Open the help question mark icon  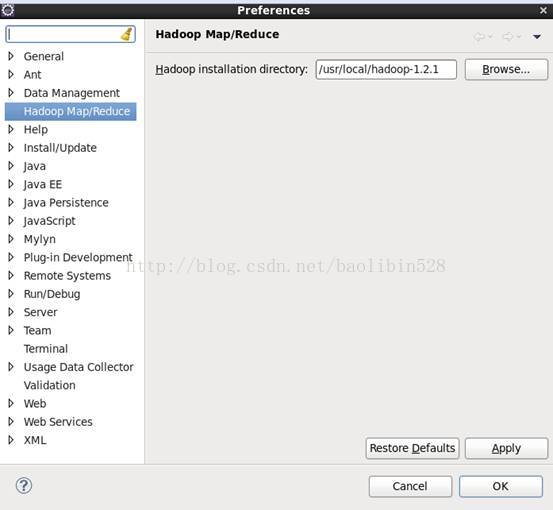coord(24,485)
